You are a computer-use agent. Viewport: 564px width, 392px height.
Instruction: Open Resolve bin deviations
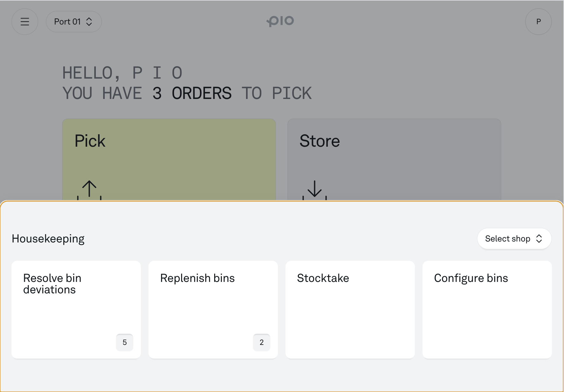[76, 310]
